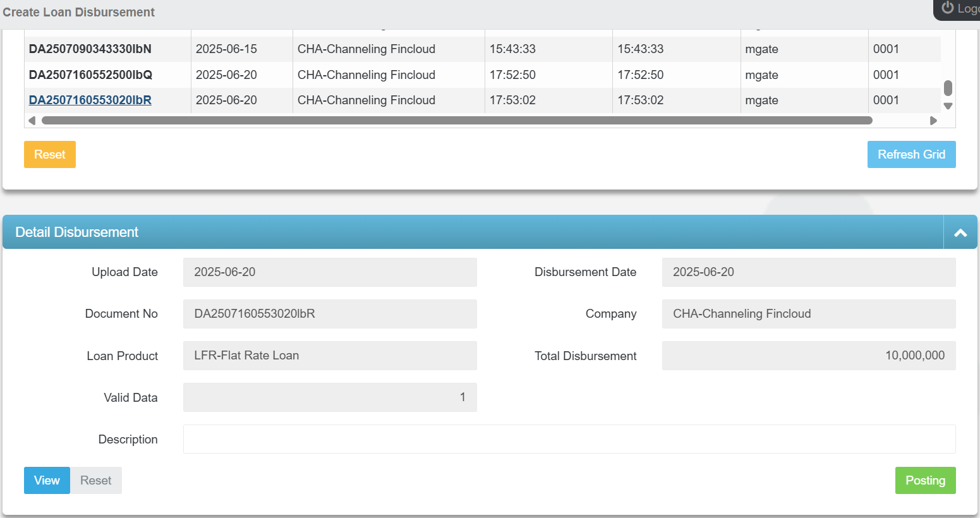Focus the Description input field
Viewport: 980px width, 518px height.
point(569,439)
